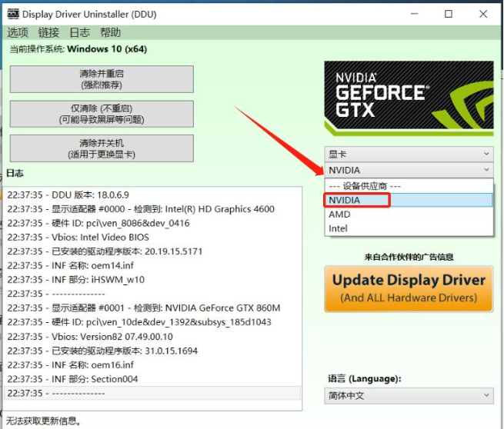Choose AMD from the vendor list

(409, 214)
